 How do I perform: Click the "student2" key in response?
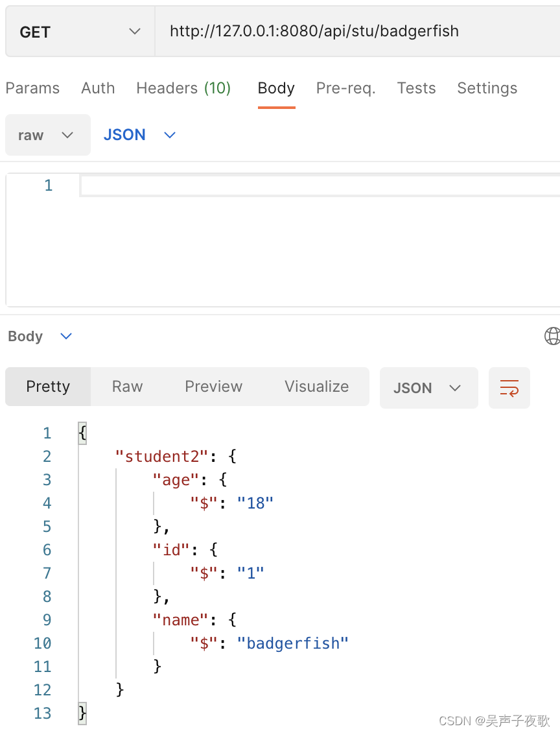[x=161, y=456]
